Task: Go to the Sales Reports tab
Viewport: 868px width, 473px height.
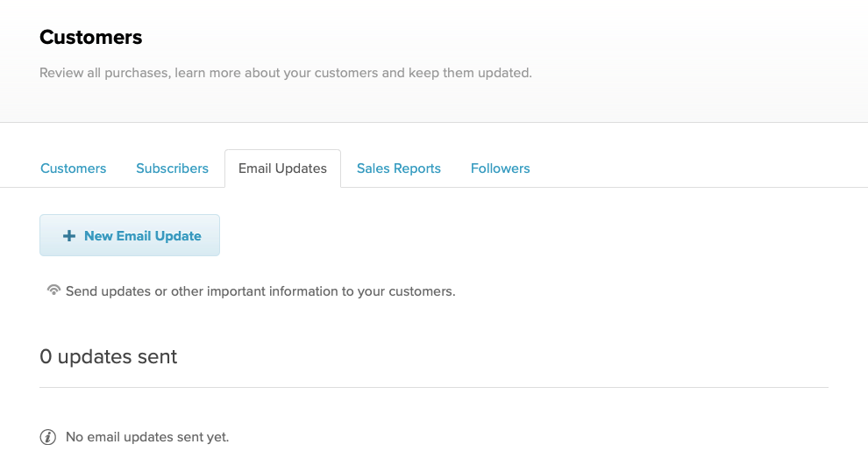Action: tap(399, 168)
